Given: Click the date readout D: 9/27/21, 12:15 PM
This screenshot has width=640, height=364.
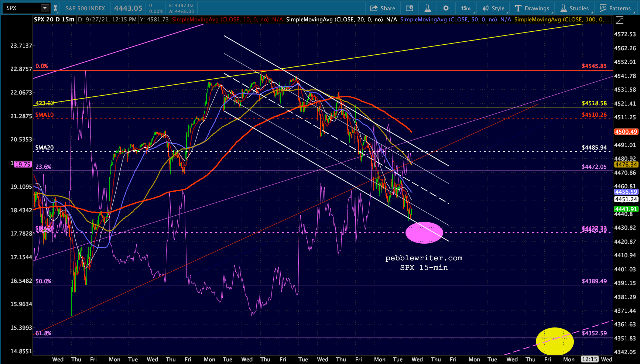Looking at the screenshot, I should tap(107, 20).
